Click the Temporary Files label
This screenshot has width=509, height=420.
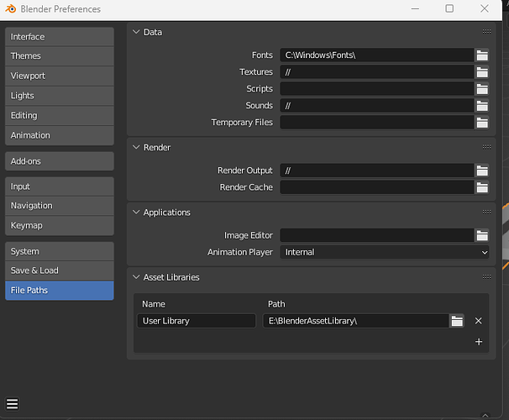click(242, 123)
